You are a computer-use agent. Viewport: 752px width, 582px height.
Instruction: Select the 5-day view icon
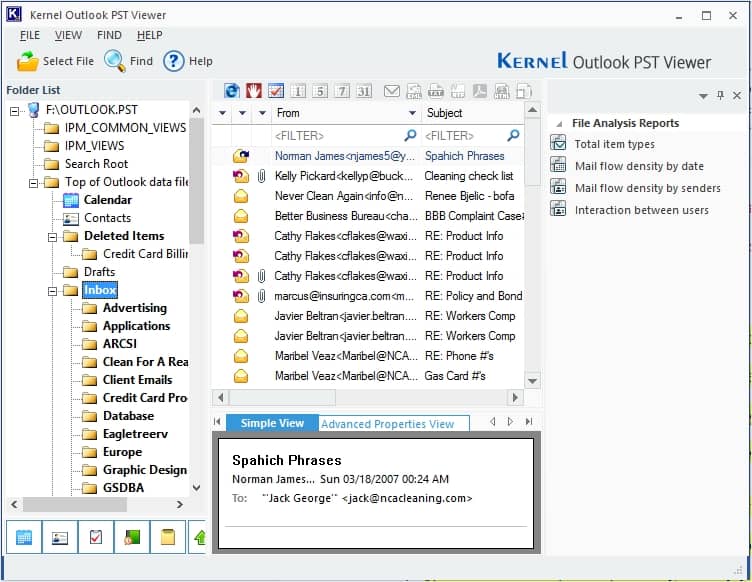(x=320, y=91)
